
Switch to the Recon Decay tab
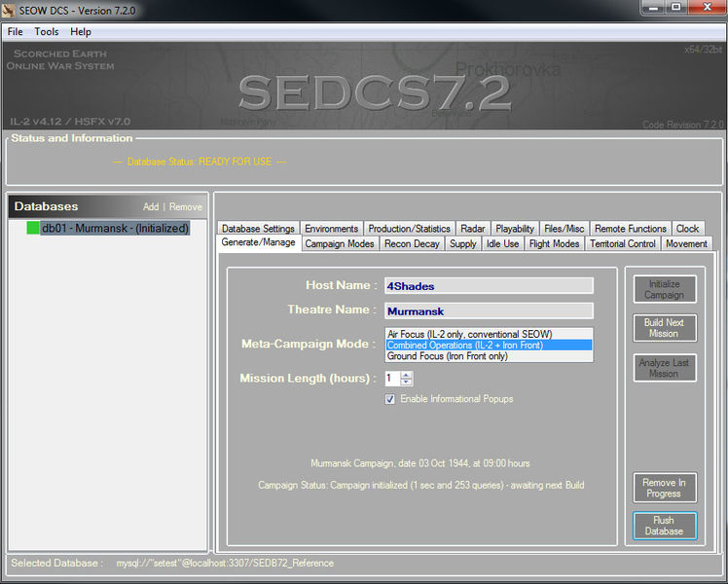point(412,243)
